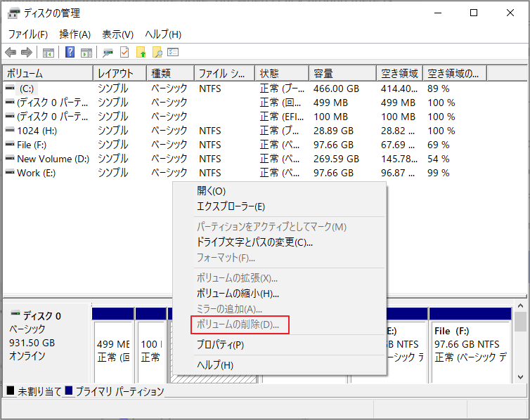Select ボリュームの縮小(H)... menu item
Image resolution: width=530 pixels, height=420 pixels.
coord(280,294)
